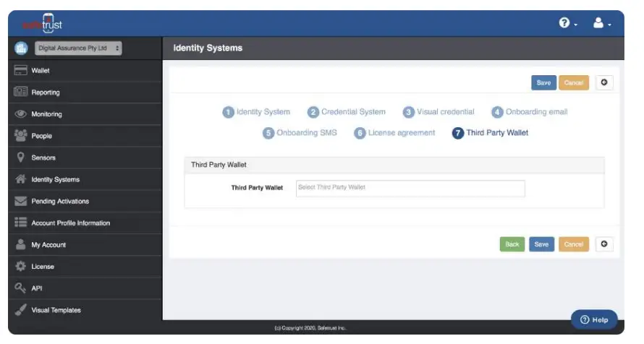
Task: Open the People group icon
Action: [20, 135]
